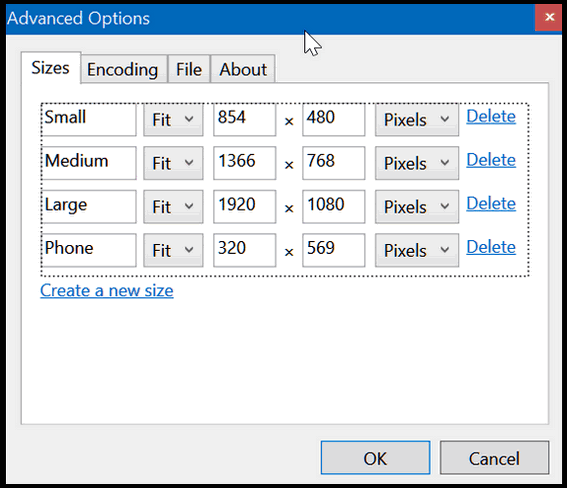The image size is (567, 488).
Task: Switch to the Encoding tab
Action: [x=124, y=69]
